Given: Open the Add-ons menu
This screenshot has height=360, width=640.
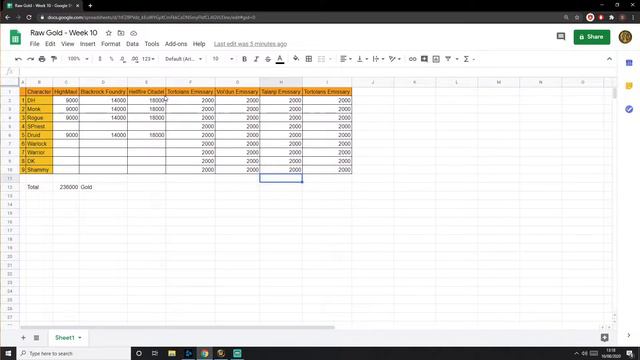Looking at the screenshot, I should click(176, 44).
